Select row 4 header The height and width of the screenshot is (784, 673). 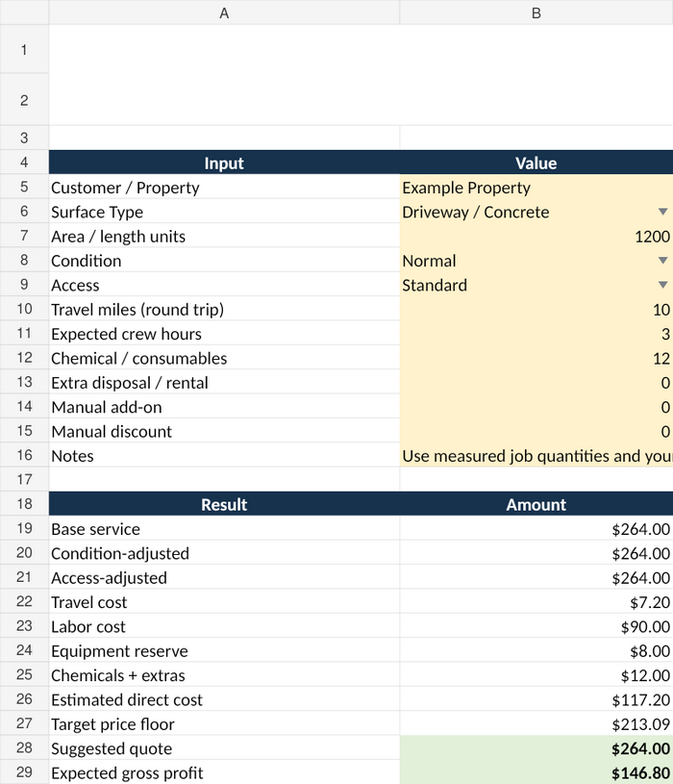pyautogui.click(x=24, y=162)
